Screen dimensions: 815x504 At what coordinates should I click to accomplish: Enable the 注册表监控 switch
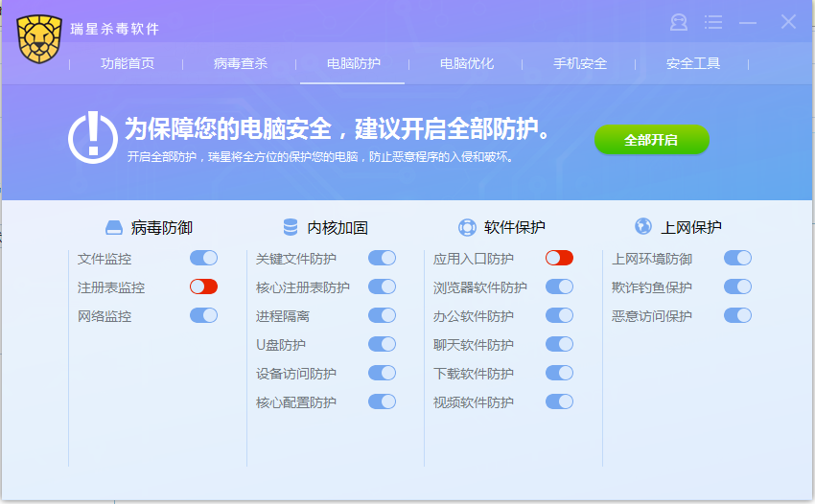point(203,286)
